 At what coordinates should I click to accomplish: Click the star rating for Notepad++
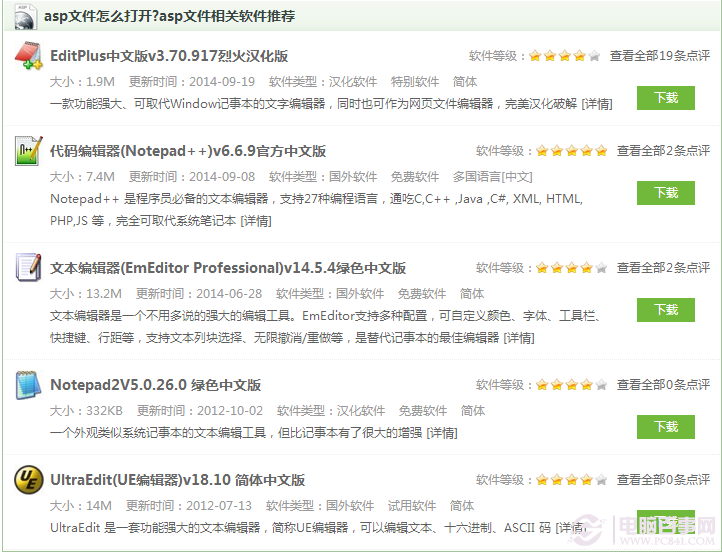click(x=571, y=151)
